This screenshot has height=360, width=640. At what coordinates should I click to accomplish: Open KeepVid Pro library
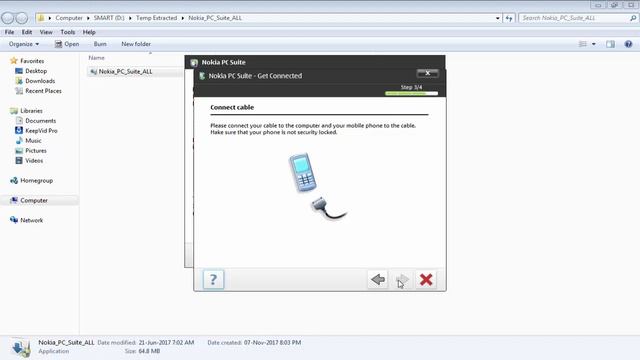click(41, 131)
